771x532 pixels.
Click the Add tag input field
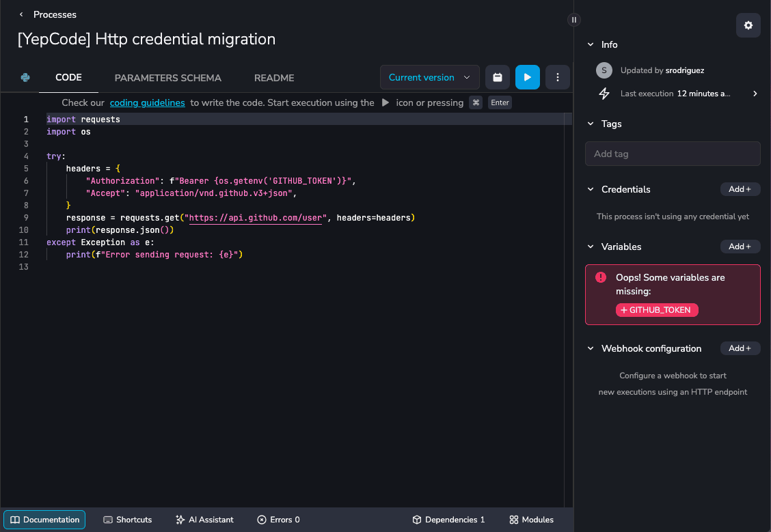pos(673,154)
